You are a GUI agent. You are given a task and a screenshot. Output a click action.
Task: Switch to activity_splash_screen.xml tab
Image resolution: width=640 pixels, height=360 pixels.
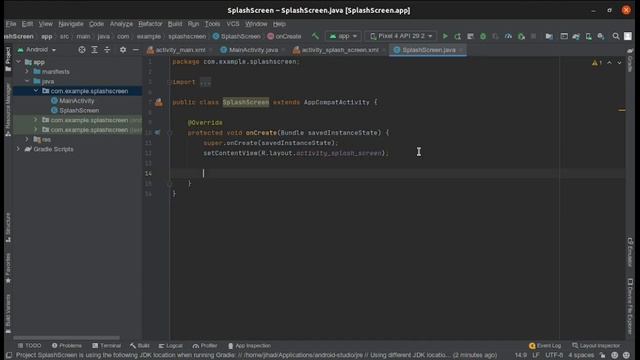(340, 50)
